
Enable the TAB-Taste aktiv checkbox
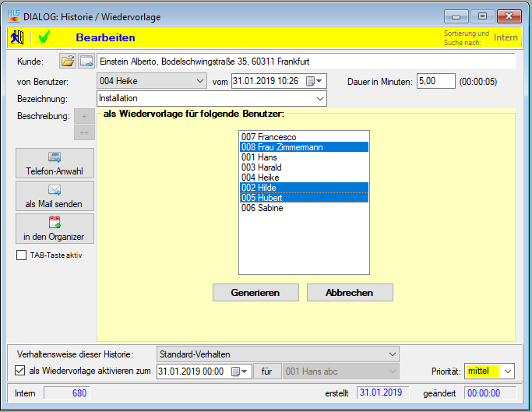click(22, 255)
